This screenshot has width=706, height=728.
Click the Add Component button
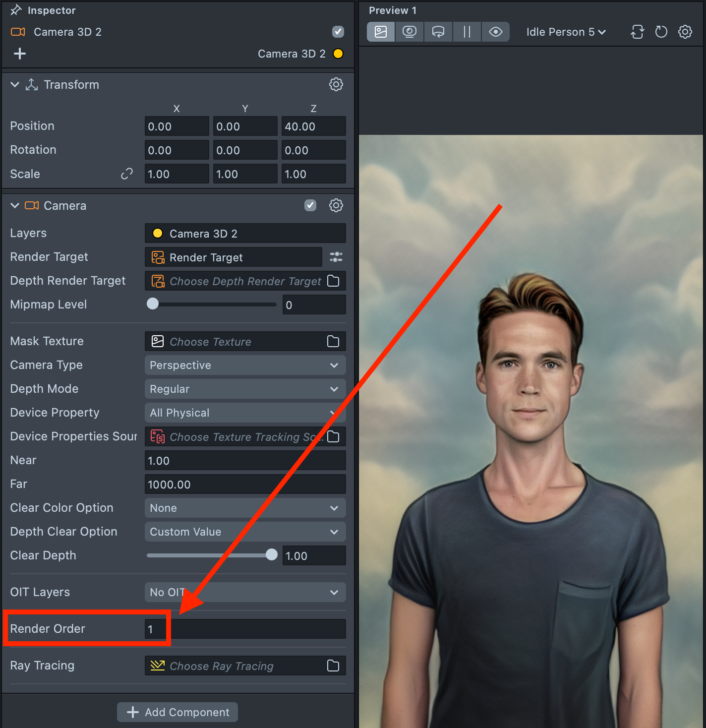click(x=177, y=712)
